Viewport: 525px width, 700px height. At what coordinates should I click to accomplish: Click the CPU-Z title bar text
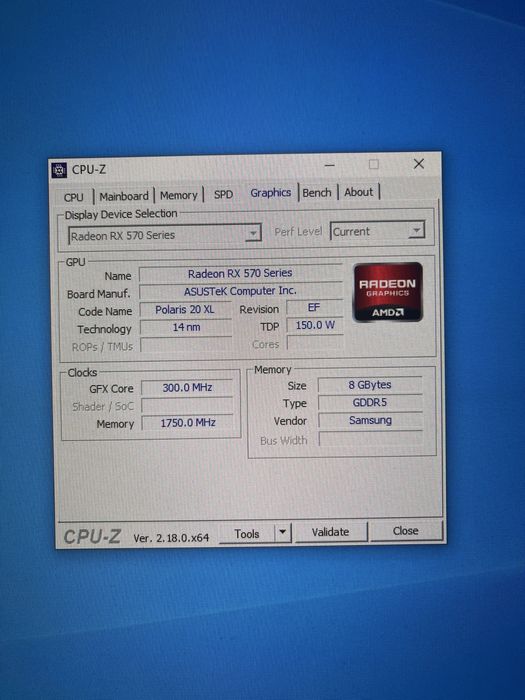[89, 170]
